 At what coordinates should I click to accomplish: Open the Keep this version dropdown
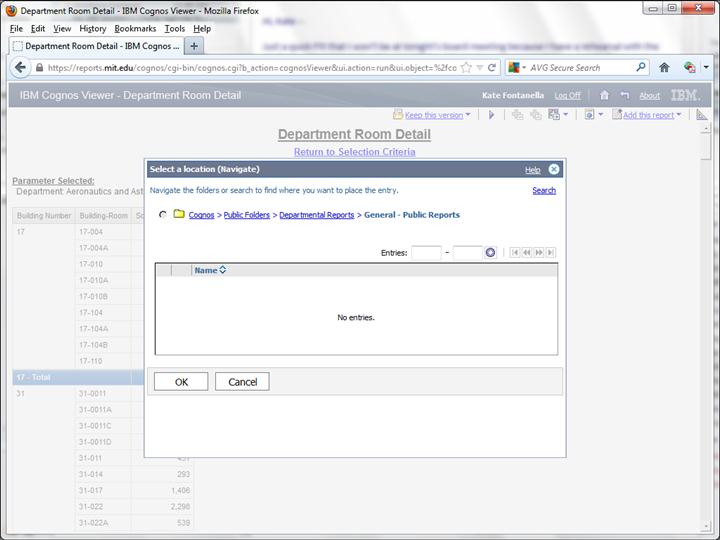click(436, 115)
